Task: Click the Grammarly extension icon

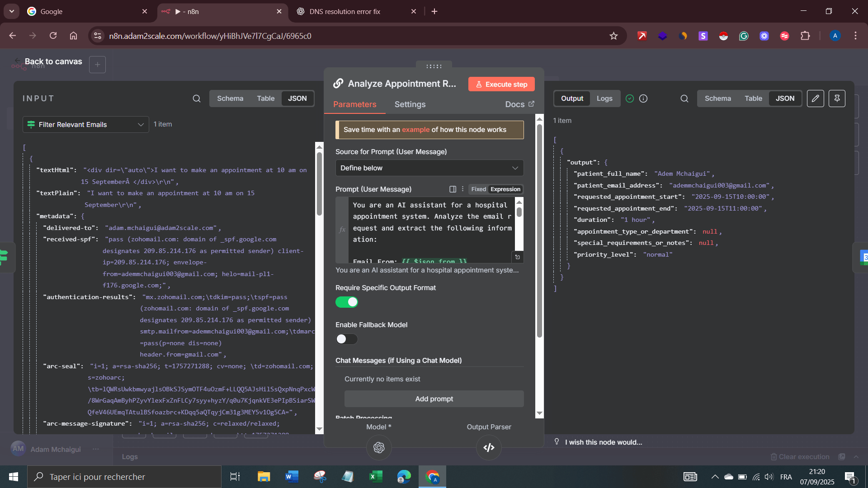Action: (744, 36)
